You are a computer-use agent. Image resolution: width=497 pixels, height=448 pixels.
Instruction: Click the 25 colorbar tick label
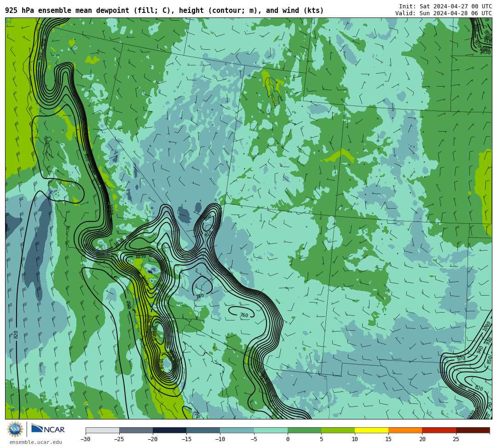[x=456, y=439]
